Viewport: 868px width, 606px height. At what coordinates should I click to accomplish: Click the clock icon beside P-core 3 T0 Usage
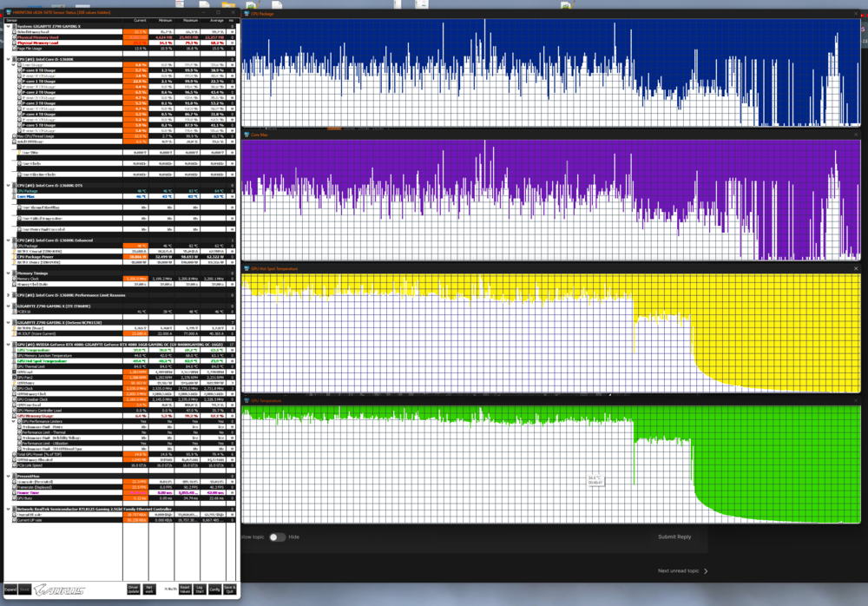point(19,103)
